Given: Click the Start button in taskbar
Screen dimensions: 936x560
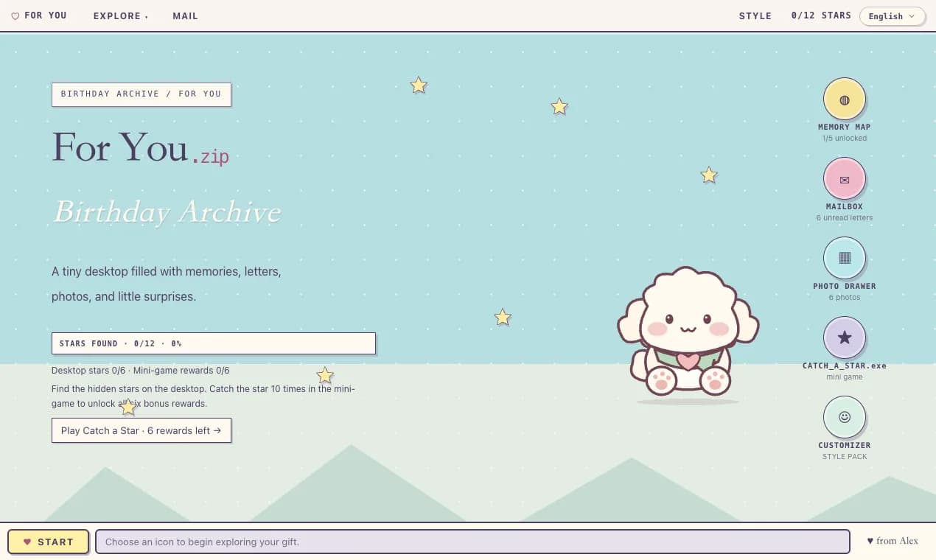Looking at the screenshot, I should 48,542.
